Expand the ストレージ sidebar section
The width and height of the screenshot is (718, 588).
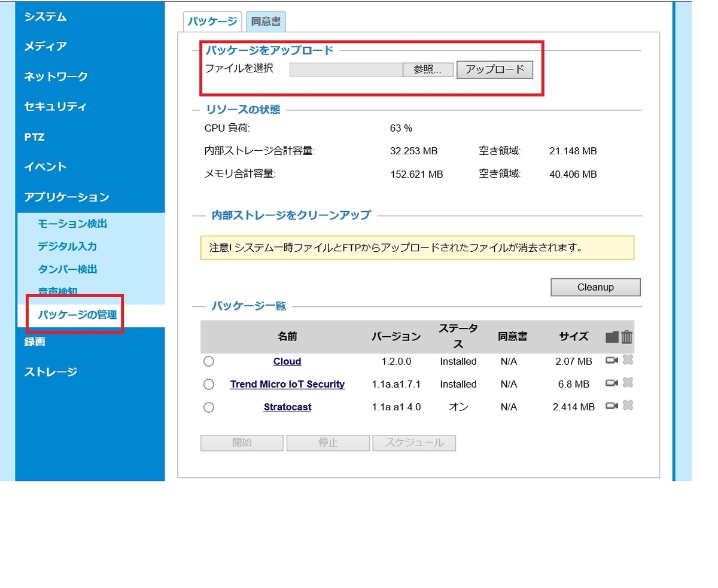[x=50, y=371]
